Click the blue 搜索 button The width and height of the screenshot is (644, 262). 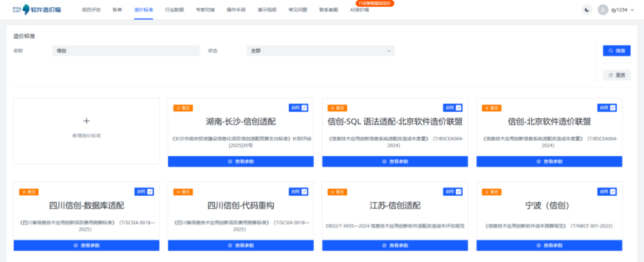pyautogui.click(x=617, y=51)
